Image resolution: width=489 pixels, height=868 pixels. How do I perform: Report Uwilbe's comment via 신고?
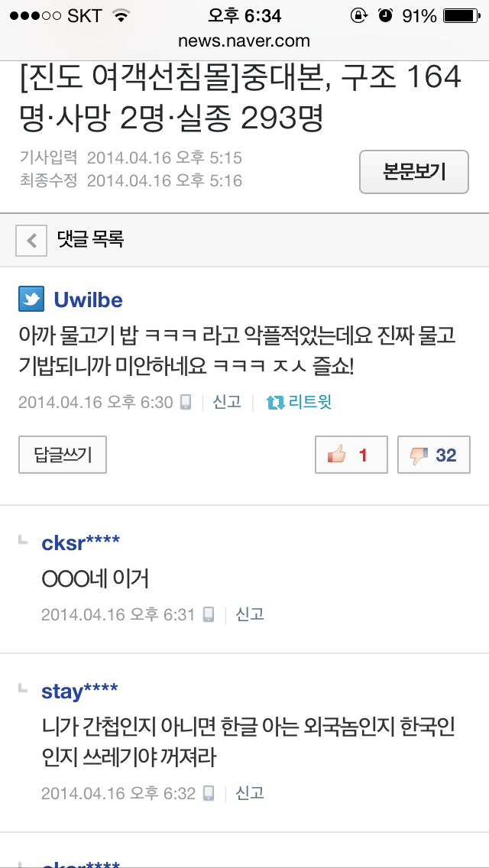click(x=227, y=402)
